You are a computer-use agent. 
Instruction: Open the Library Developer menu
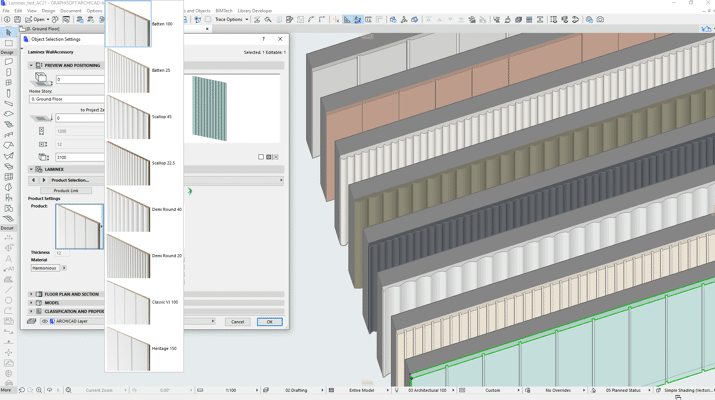click(x=254, y=11)
